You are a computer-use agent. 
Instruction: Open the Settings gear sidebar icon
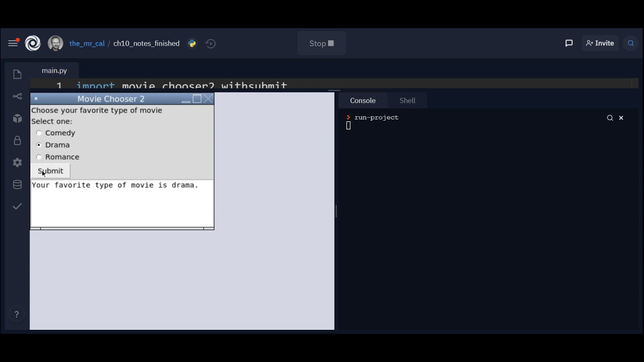[x=17, y=162]
